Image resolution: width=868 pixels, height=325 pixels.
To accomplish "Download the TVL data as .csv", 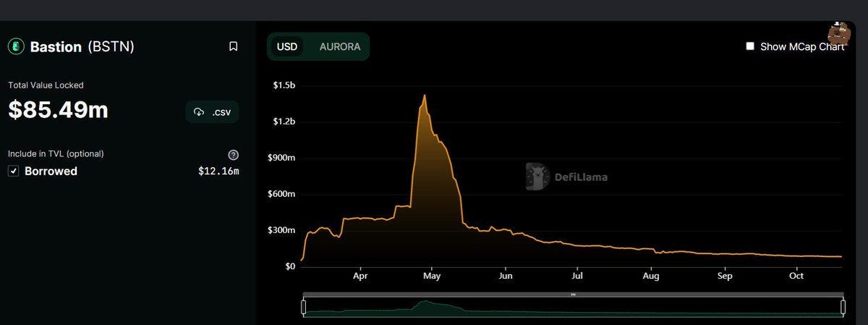I will pos(212,112).
